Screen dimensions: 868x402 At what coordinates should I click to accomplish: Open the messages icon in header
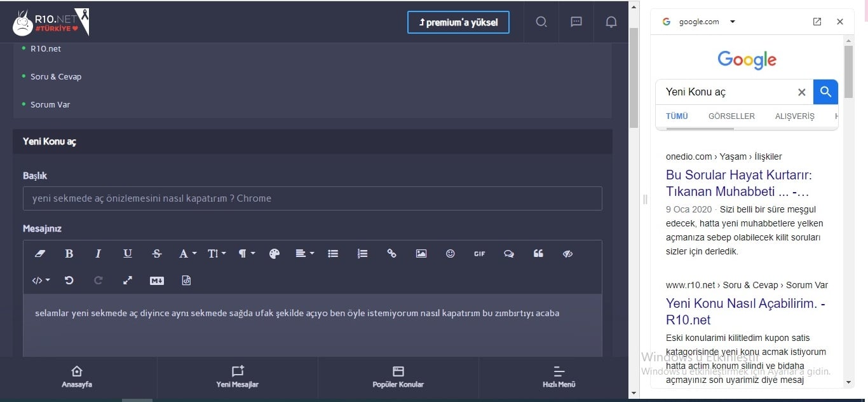(x=576, y=22)
